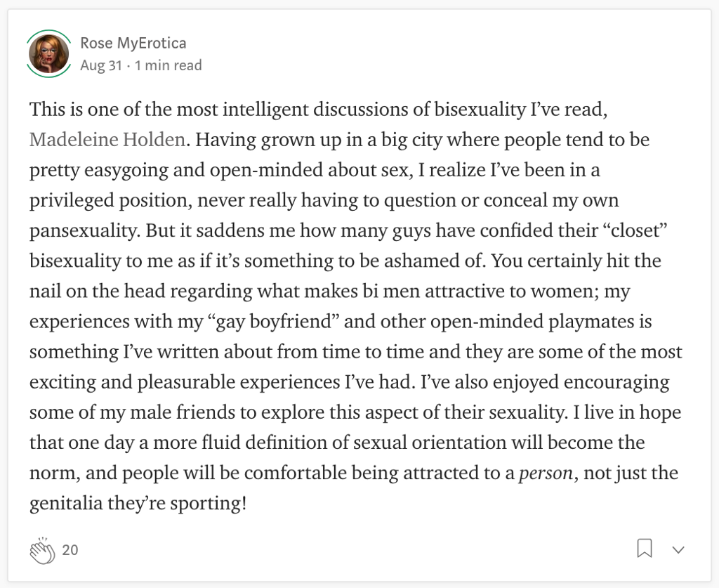
Task: Expand the chevron options menu
Action: coord(678,549)
